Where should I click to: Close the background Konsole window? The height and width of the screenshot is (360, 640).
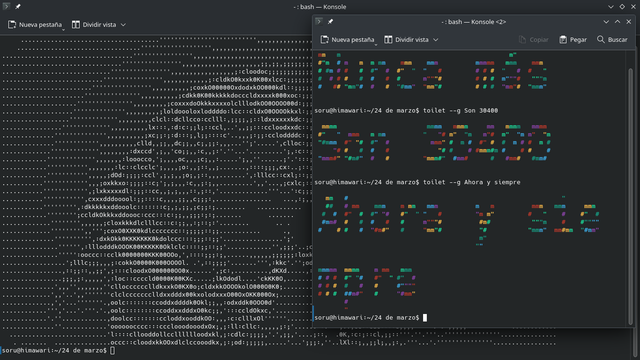[633, 7]
